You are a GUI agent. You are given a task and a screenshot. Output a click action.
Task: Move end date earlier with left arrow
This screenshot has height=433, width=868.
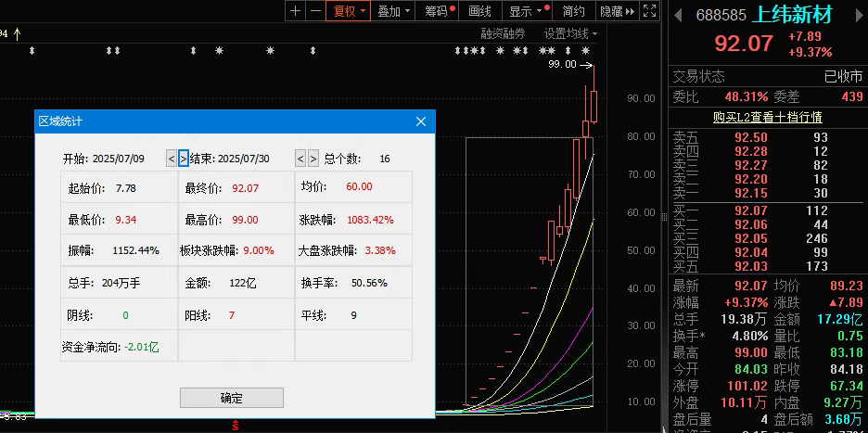300,159
